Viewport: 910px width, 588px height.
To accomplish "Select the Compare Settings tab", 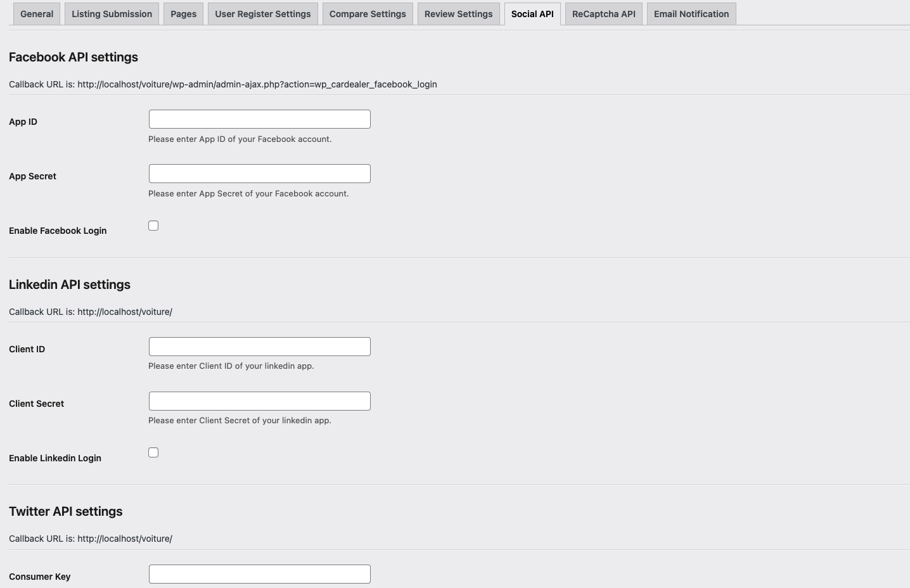I will (x=368, y=14).
